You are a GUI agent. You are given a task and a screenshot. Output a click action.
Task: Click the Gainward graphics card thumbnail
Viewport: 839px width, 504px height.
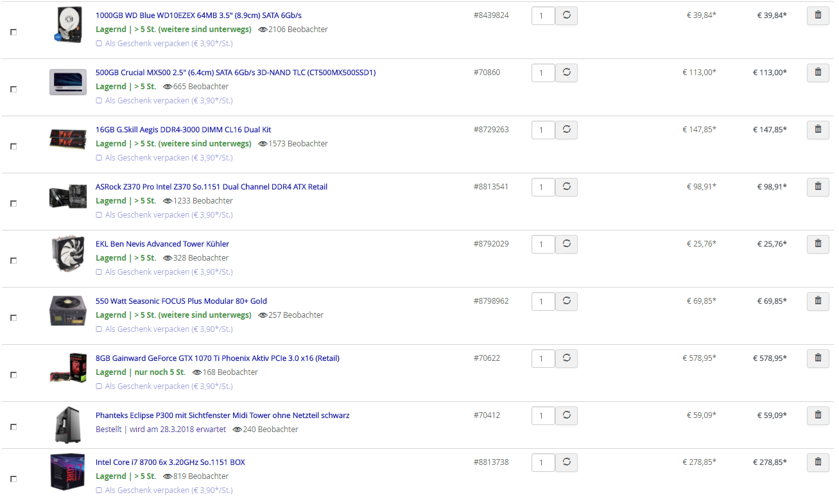[x=67, y=368]
